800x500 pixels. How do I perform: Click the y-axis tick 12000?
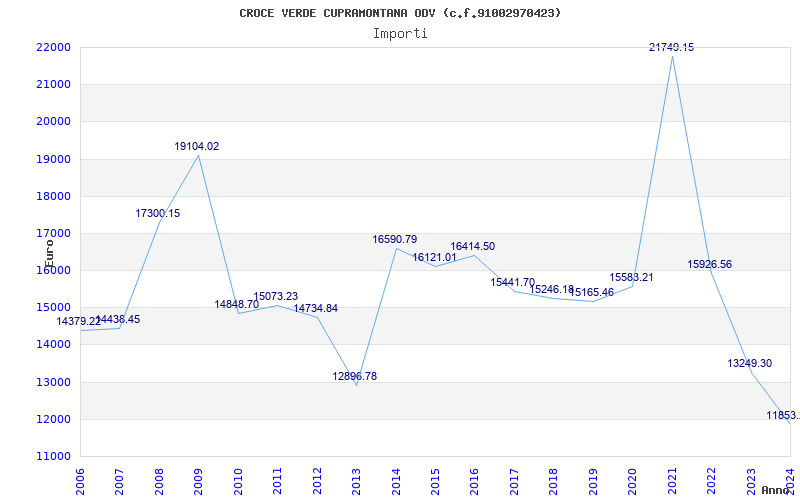coord(53,419)
